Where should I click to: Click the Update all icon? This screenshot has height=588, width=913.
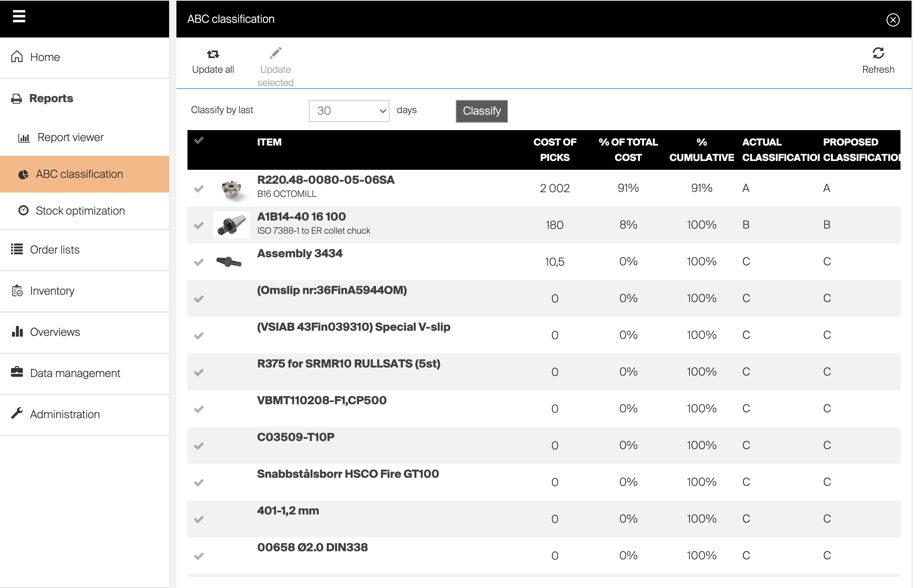[213, 54]
